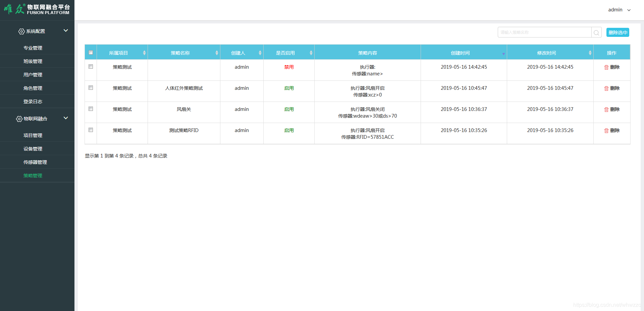Open 设备管理 in sidebar
This screenshot has width=644, height=311.
pos(33,149)
